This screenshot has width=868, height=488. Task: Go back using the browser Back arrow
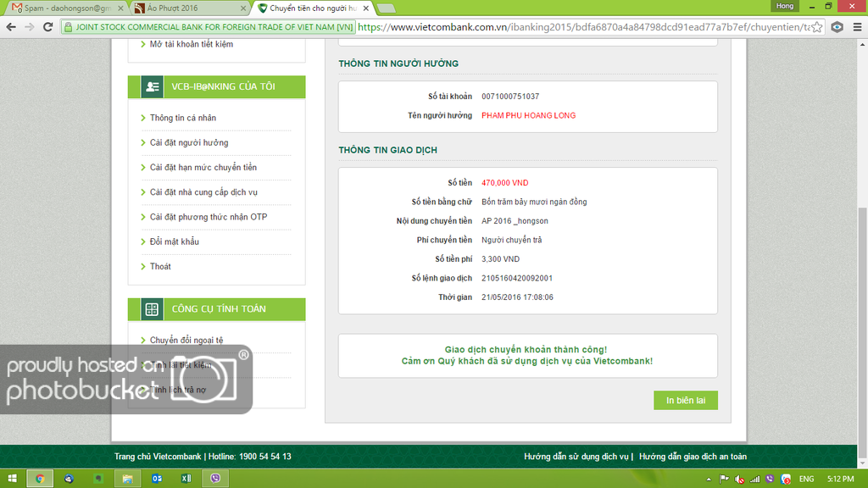[x=11, y=26]
